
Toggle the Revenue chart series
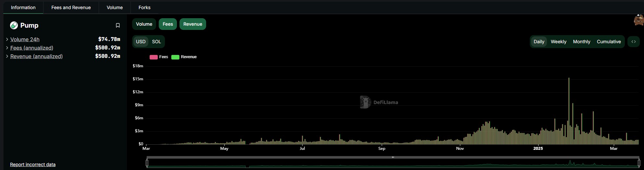[x=192, y=24]
